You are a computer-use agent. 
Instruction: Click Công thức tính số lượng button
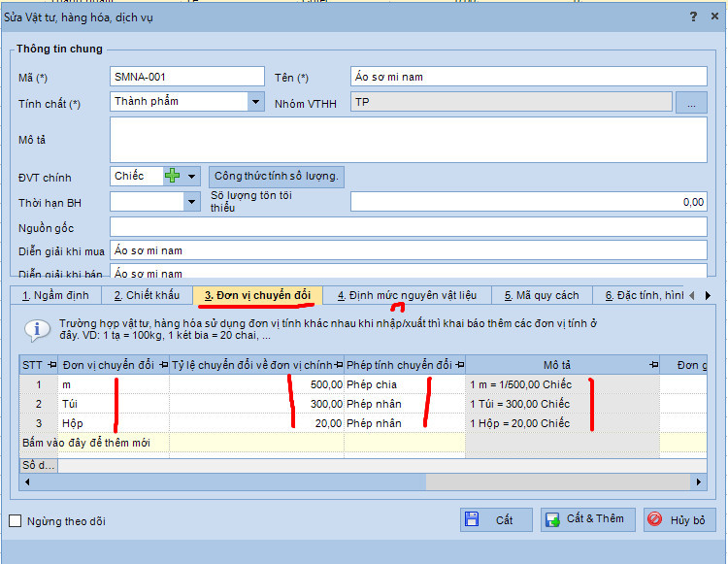click(277, 176)
